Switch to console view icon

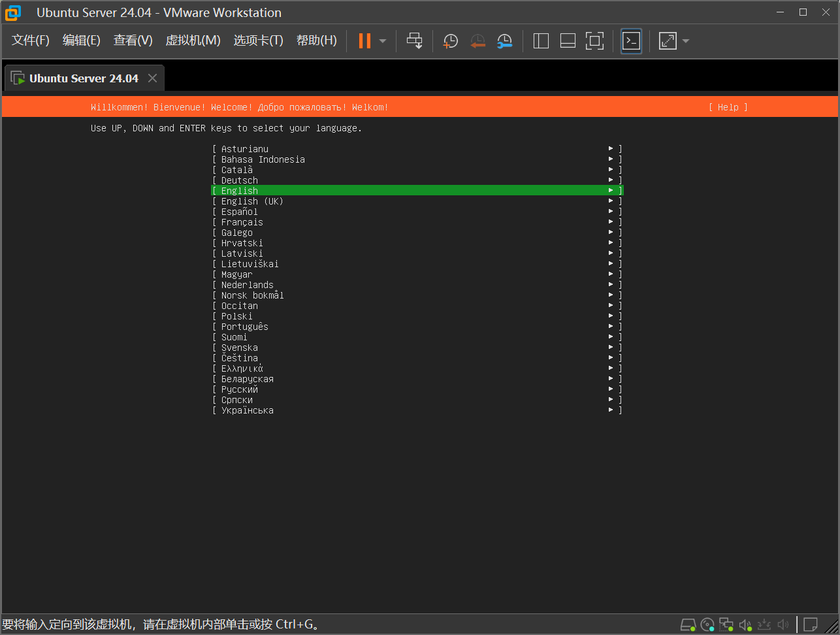pos(631,41)
